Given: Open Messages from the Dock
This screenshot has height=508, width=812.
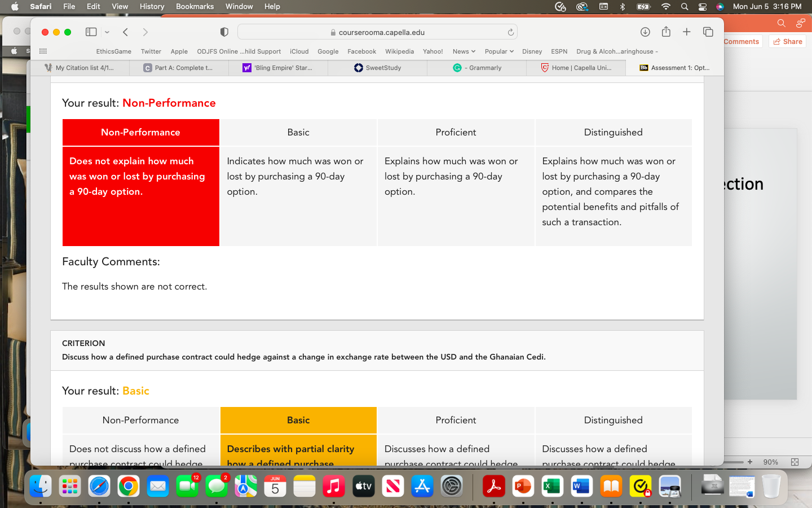Looking at the screenshot, I should (x=217, y=486).
